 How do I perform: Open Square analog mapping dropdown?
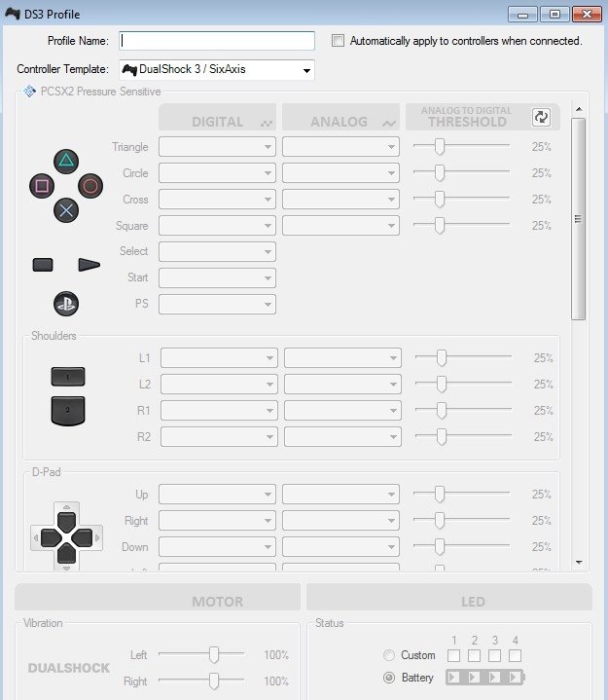click(340, 226)
